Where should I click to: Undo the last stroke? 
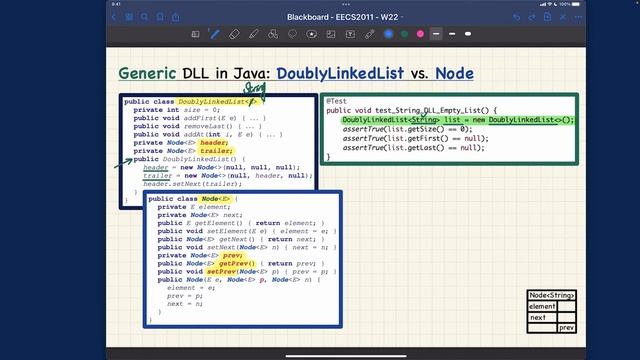(517, 17)
